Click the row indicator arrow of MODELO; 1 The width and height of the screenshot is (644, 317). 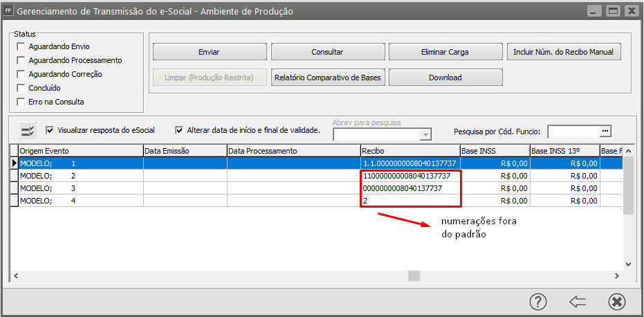coord(15,163)
